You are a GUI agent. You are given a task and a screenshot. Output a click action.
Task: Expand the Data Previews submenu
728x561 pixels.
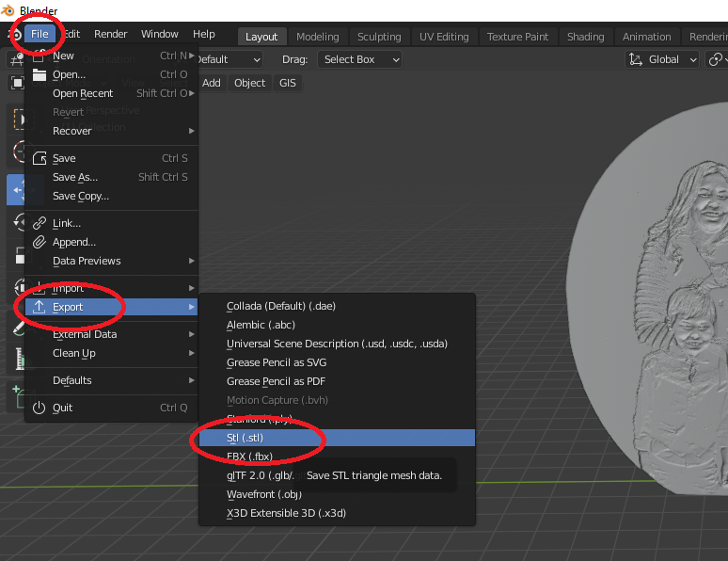tap(111, 262)
